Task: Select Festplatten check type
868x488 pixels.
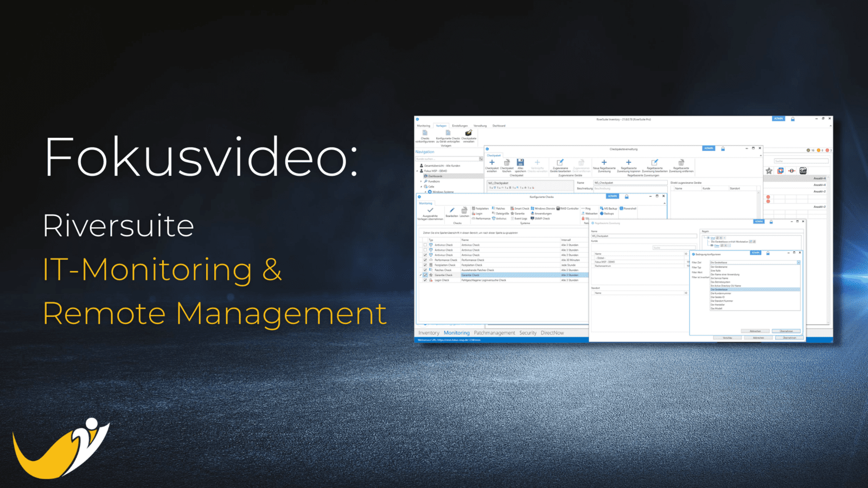Action: click(x=481, y=208)
